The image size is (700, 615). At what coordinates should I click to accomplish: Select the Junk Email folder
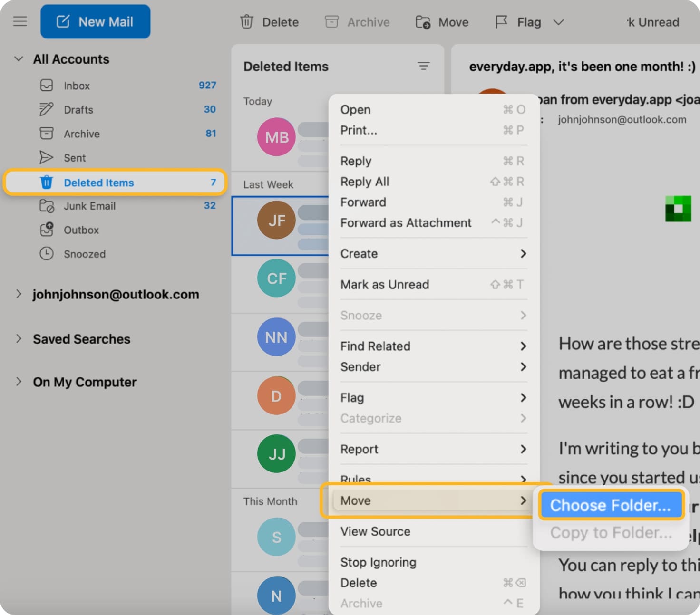pos(90,206)
